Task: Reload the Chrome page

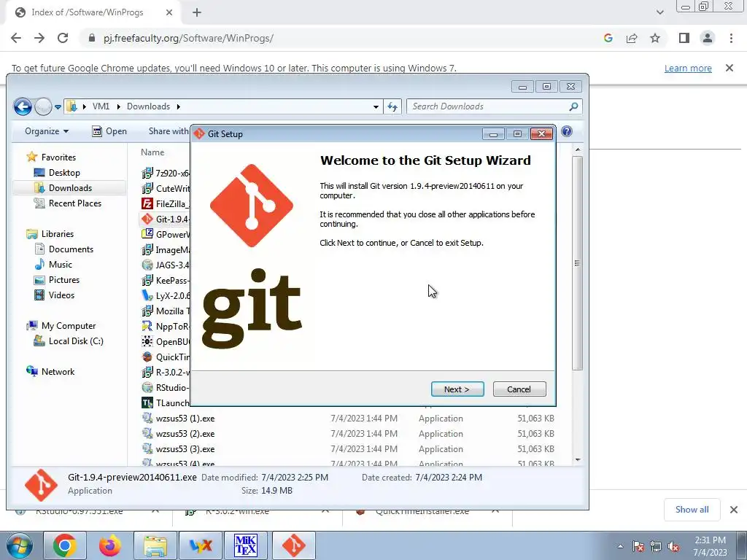Action: pyautogui.click(x=63, y=38)
